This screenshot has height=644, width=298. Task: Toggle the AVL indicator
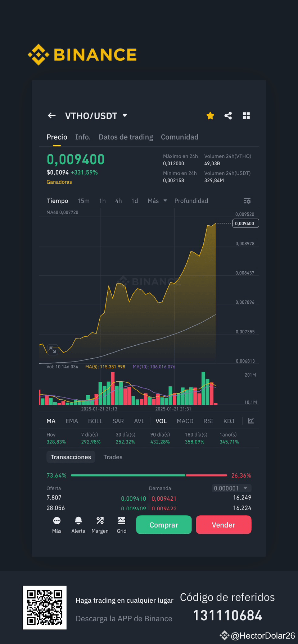[139, 421]
